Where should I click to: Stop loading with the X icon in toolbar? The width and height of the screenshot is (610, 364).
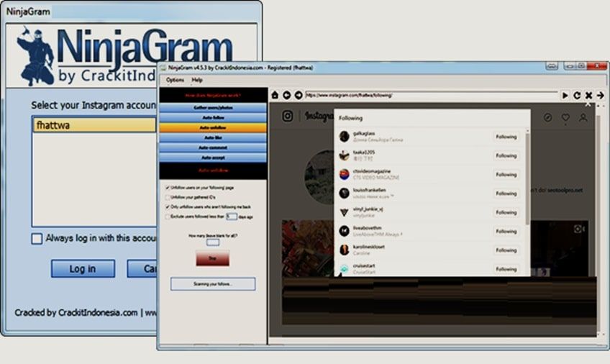pos(588,95)
